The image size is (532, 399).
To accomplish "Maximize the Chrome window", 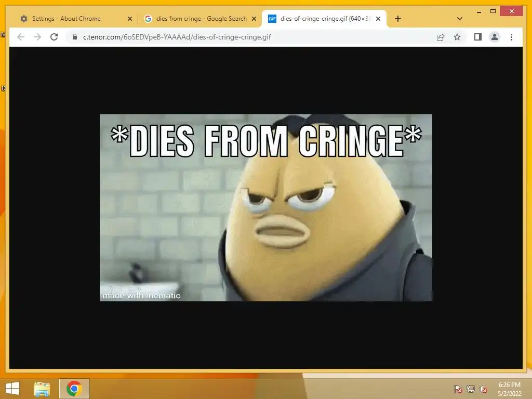I will coord(493,11).
